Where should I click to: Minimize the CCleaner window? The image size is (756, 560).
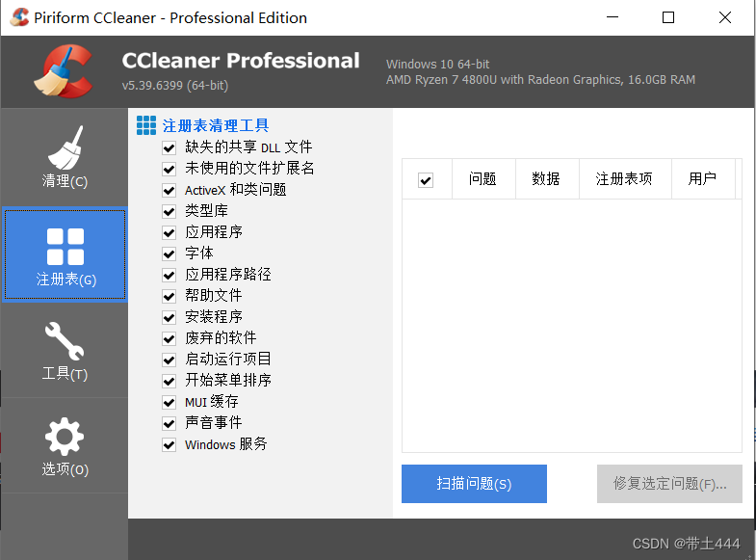pos(613,17)
